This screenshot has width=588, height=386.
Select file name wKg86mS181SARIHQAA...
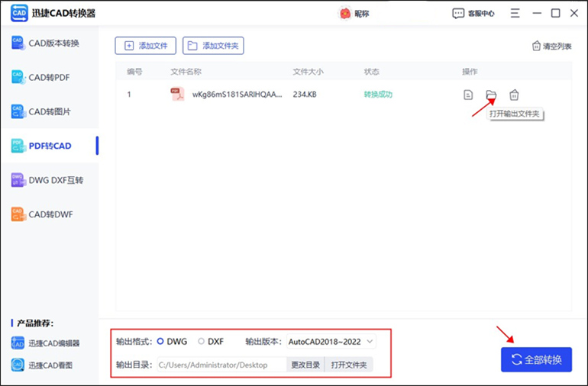point(237,95)
